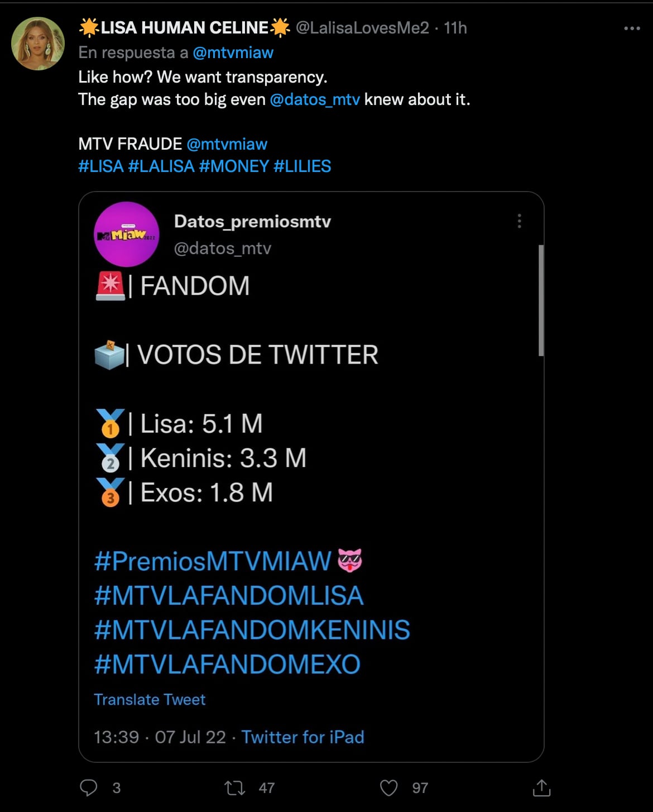Click the retweet arrows icon
The image size is (653, 812).
[x=234, y=788]
